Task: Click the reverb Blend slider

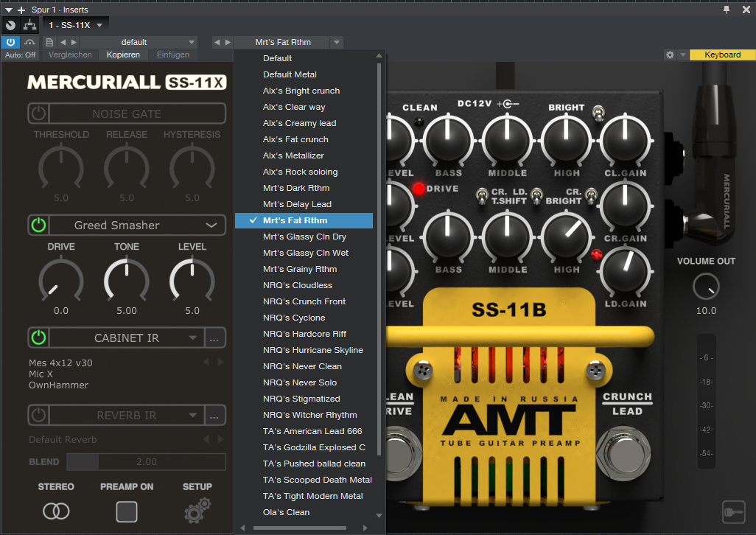Action: 146,462
